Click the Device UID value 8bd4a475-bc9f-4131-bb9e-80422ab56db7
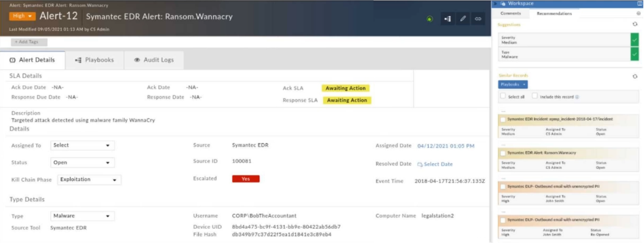644x243 pixels. 286,227
